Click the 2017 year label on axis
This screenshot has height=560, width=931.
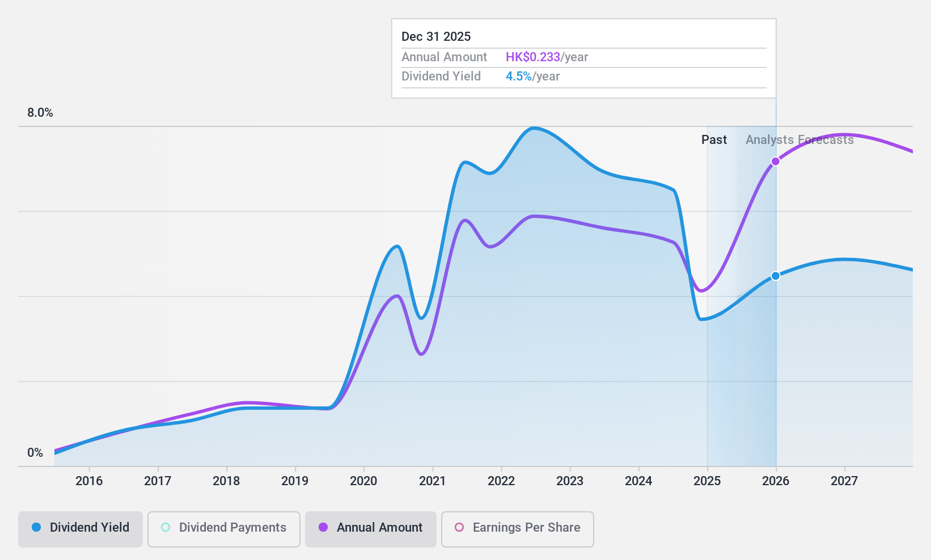(x=158, y=481)
